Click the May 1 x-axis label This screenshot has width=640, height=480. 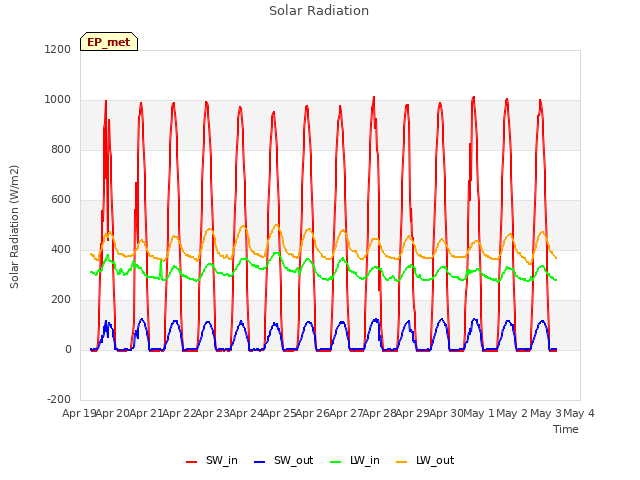click(479, 413)
